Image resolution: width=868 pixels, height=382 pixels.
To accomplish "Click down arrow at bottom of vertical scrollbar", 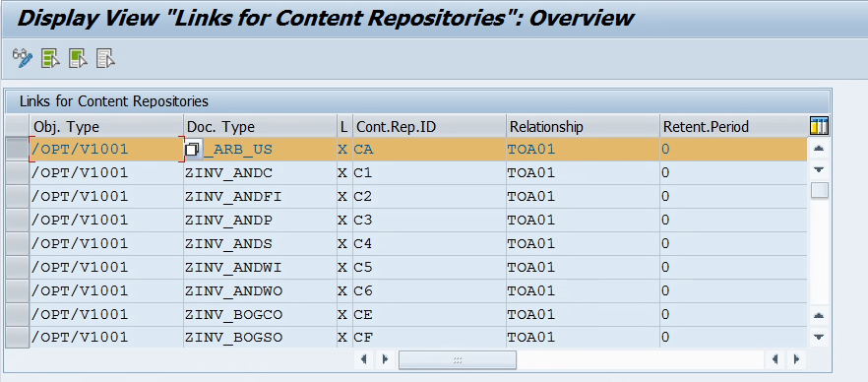I will pos(819,337).
